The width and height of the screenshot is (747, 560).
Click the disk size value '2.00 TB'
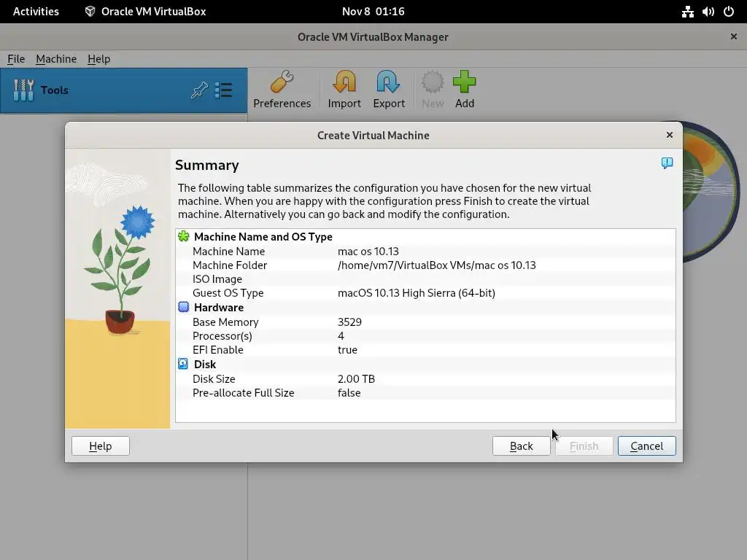coord(356,378)
